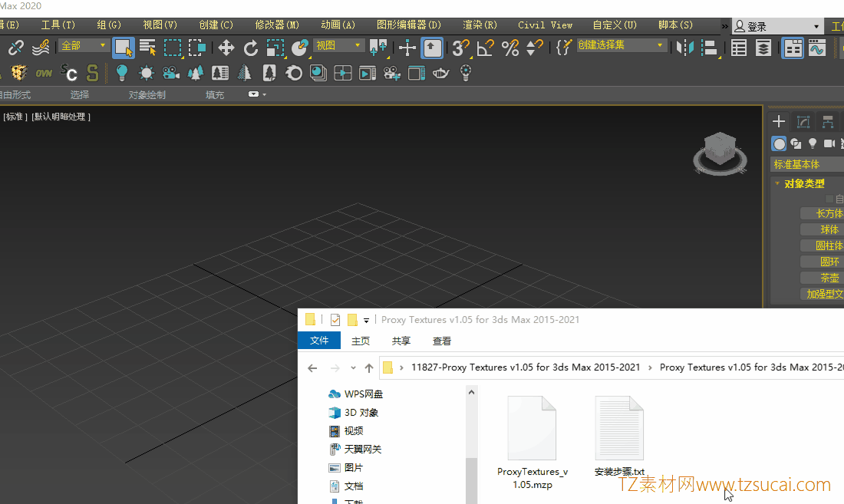
Task: Open the Civil View menu
Action: [545, 25]
